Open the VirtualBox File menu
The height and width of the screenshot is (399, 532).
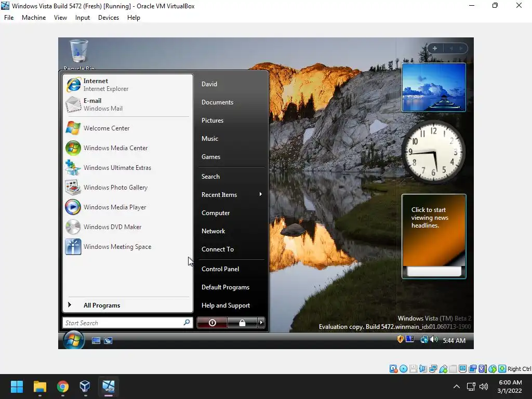pyautogui.click(x=9, y=18)
